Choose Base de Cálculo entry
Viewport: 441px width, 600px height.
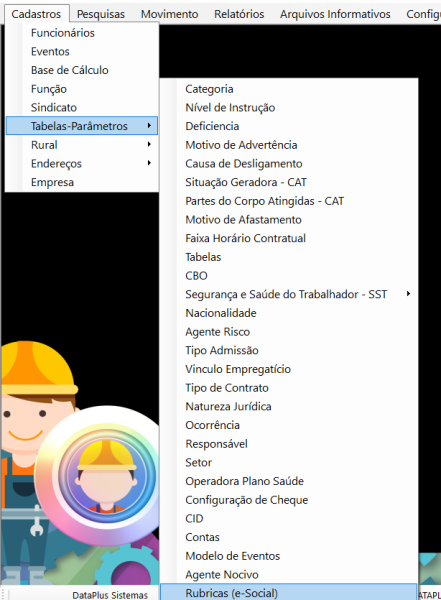tap(82, 70)
